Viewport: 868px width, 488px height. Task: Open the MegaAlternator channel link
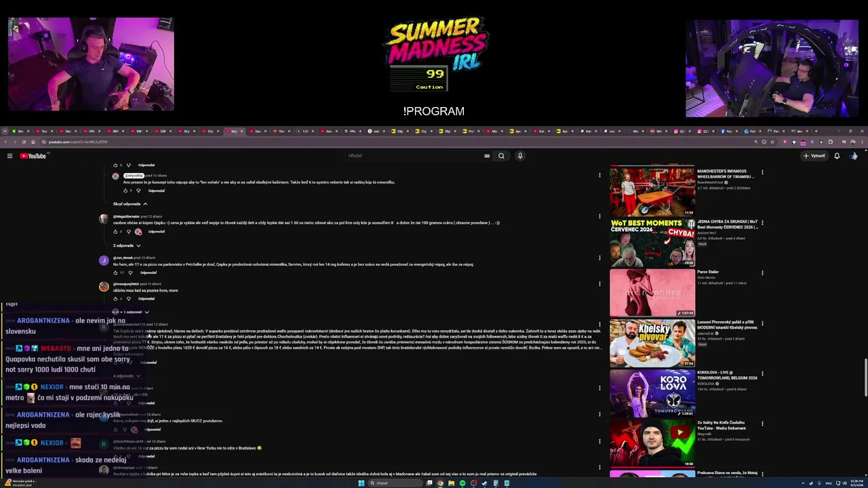(x=126, y=216)
